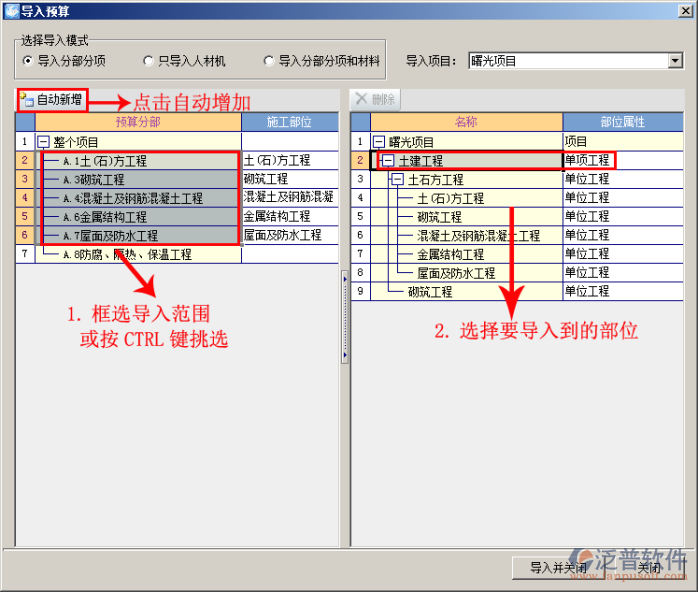Click the 部位属性 column header
698x592 pixels.
coord(622,122)
